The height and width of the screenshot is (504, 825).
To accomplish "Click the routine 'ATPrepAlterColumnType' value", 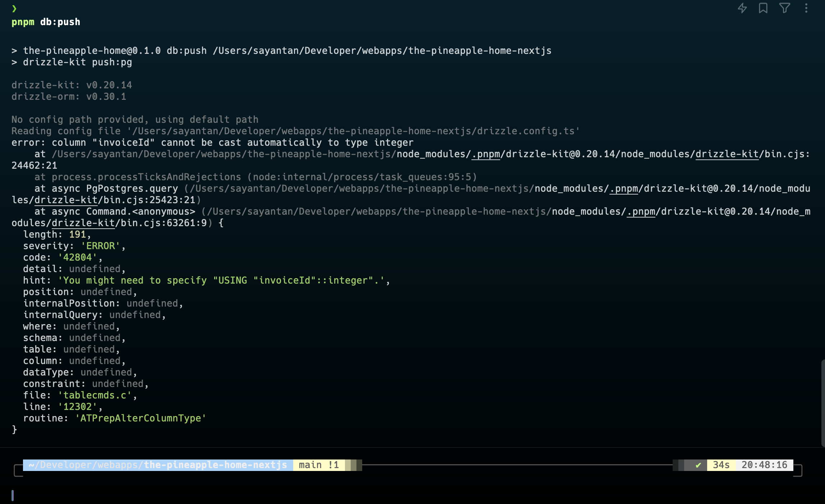I will [x=141, y=418].
